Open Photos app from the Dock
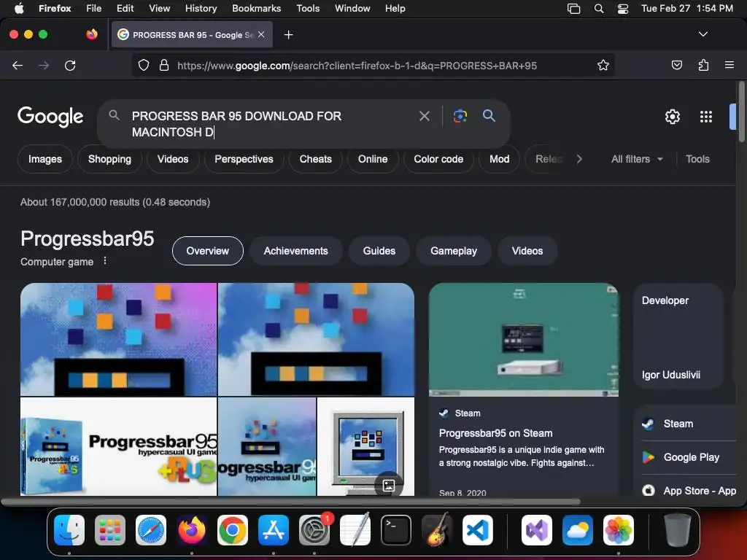Image resolution: width=747 pixels, height=560 pixels. click(x=619, y=530)
